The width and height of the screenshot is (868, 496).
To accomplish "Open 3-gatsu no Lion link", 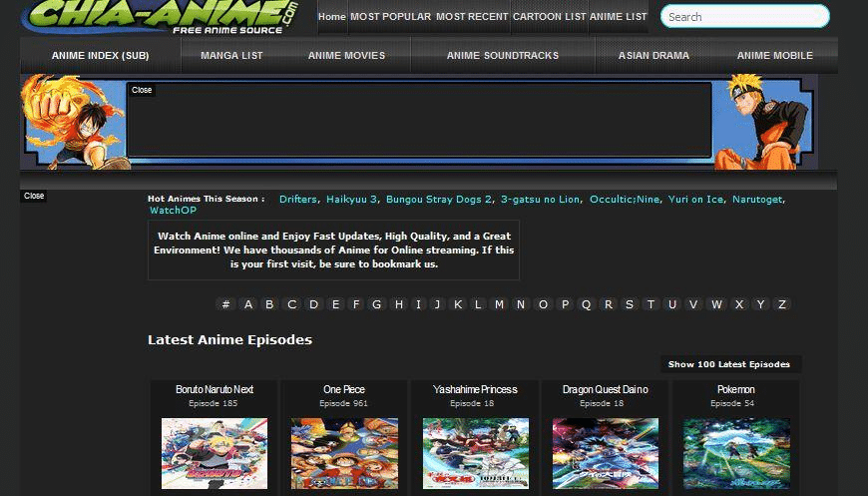I will [541, 200].
